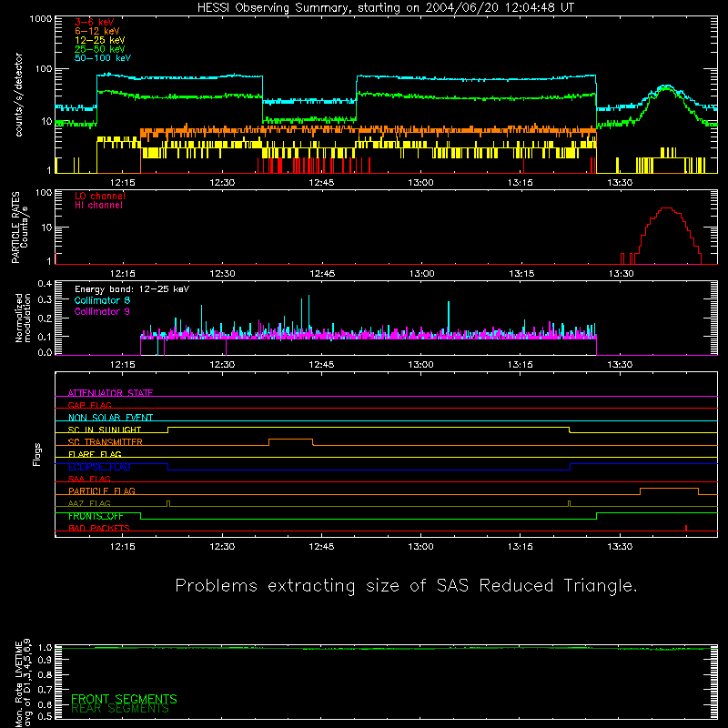728x728 pixels.
Task: Click the 'PARTICLE RATES Counts/s' axis title
Action: click(x=19, y=227)
